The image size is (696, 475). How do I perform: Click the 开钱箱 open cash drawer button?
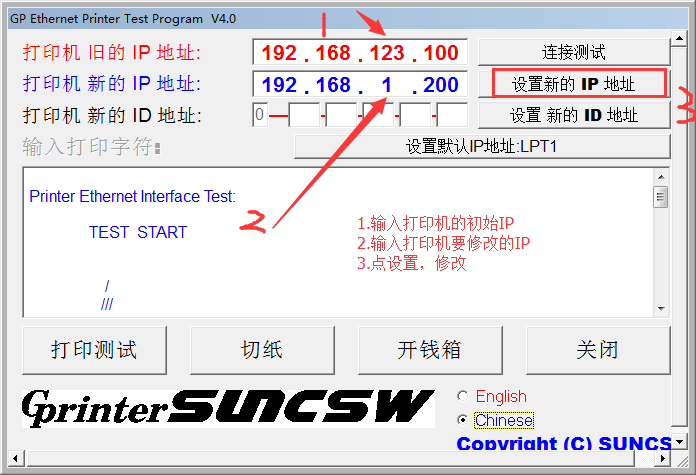[x=430, y=350]
